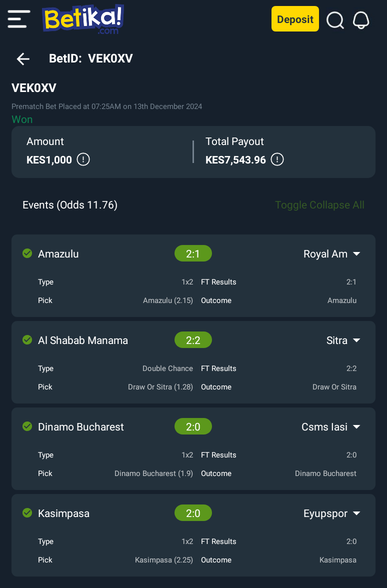Go back using the arrow icon
Image resolution: width=387 pixels, height=588 pixels.
click(23, 59)
